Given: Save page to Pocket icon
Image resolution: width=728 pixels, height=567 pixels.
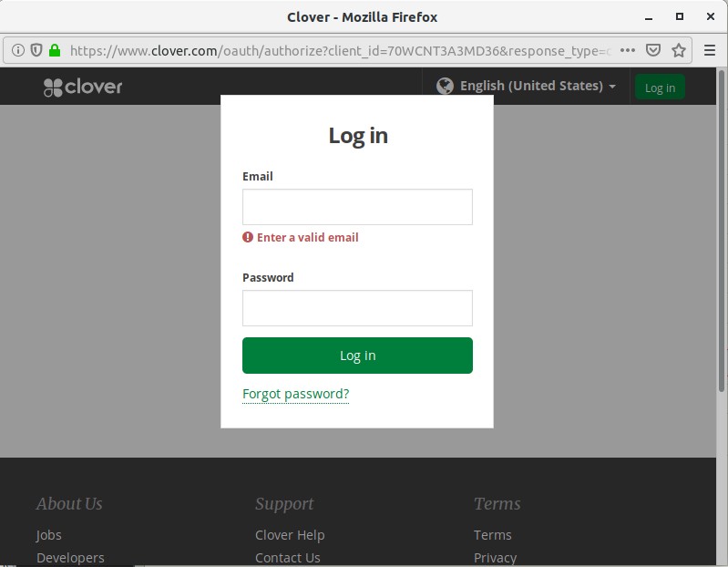Looking at the screenshot, I should (x=653, y=50).
